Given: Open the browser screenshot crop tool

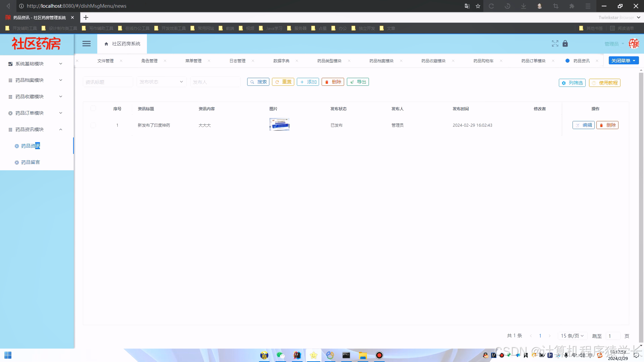Looking at the screenshot, I should coord(556,6).
